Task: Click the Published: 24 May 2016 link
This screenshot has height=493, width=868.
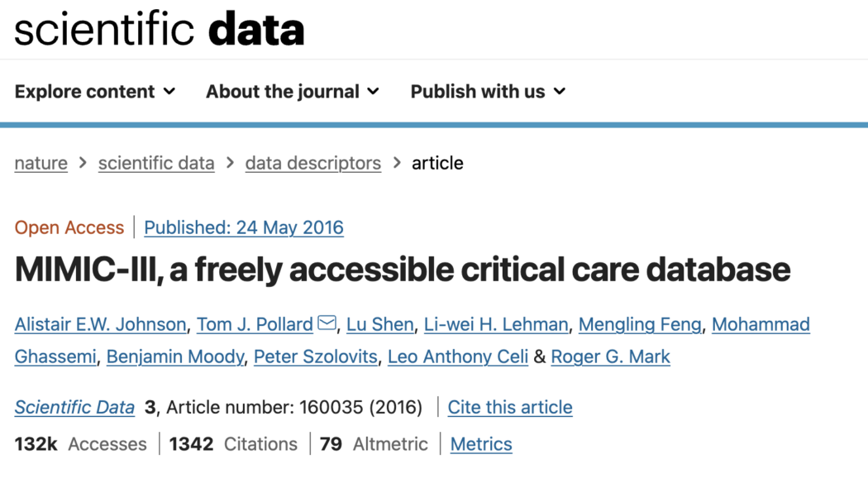Action: (x=243, y=227)
